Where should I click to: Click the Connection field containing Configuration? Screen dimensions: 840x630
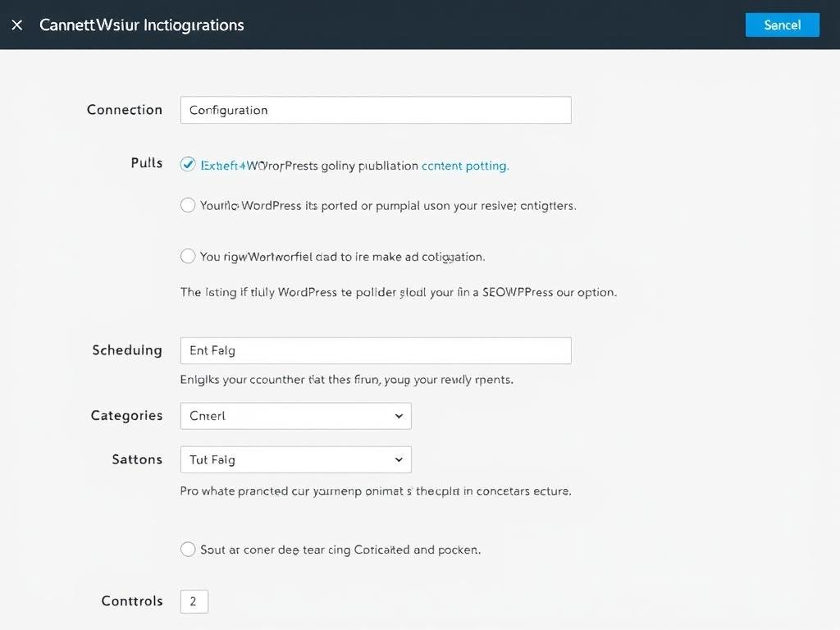(x=375, y=110)
